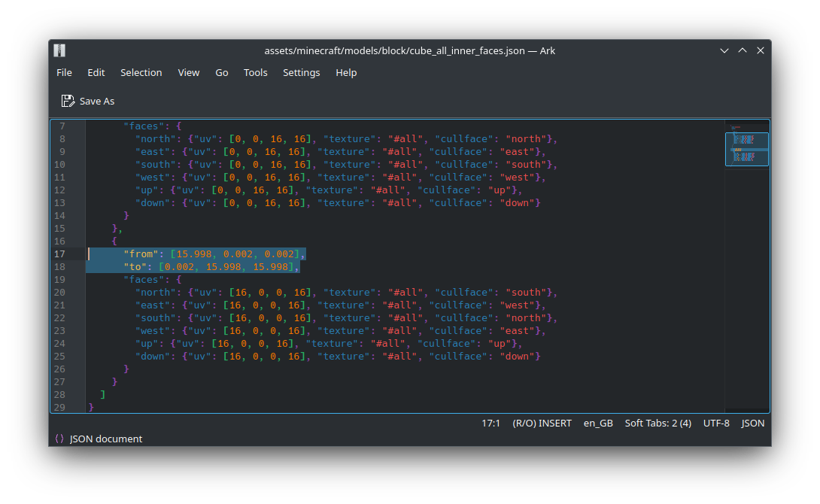Click "down" key on line 13

point(153,203)
